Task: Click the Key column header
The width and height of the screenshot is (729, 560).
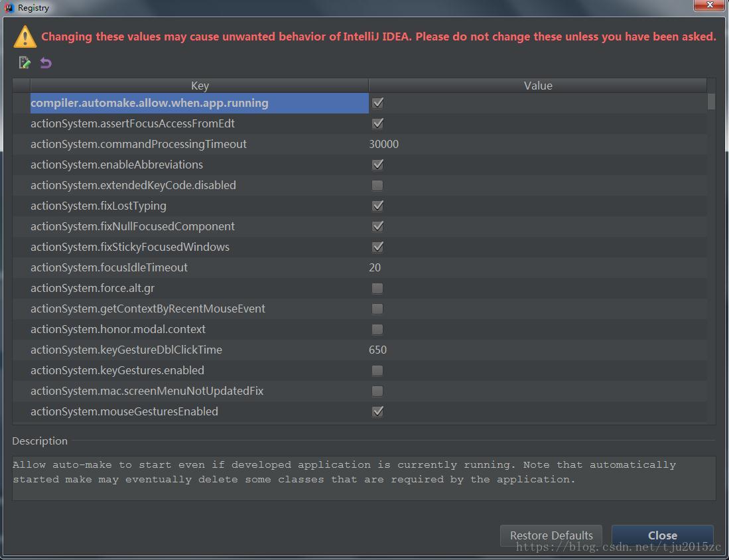Action: (x=200, y=86)
